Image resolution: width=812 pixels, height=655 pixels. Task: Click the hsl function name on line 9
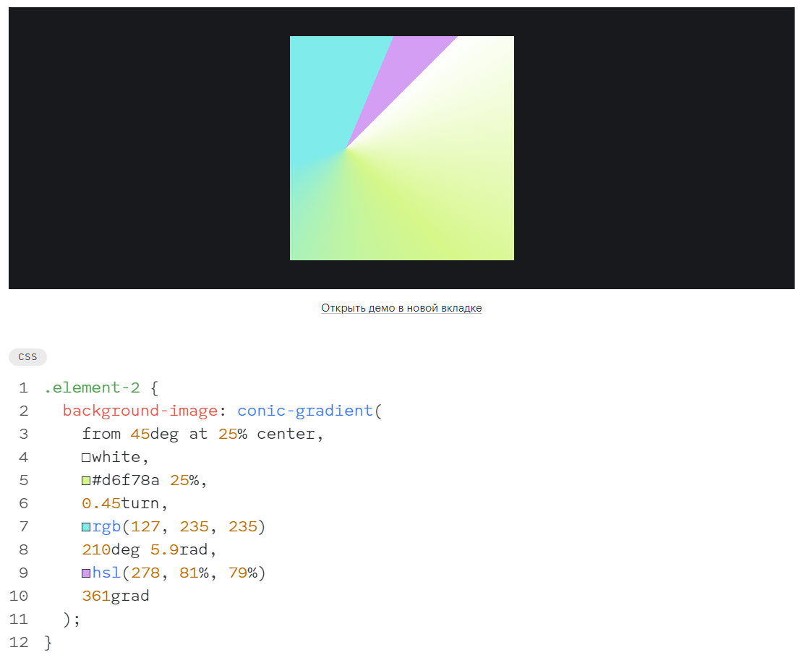(x=106, y=573)
